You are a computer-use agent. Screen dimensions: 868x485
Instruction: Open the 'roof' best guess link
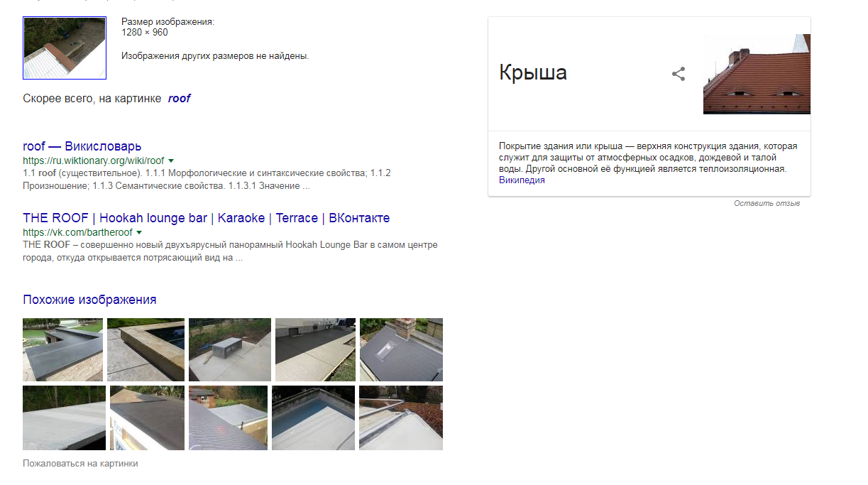pyautogui.click(x=179, y=99)
